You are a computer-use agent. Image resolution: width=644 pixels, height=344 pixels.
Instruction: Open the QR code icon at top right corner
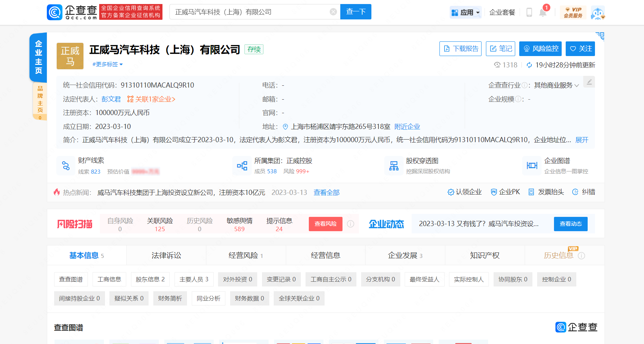pos(600,36)
